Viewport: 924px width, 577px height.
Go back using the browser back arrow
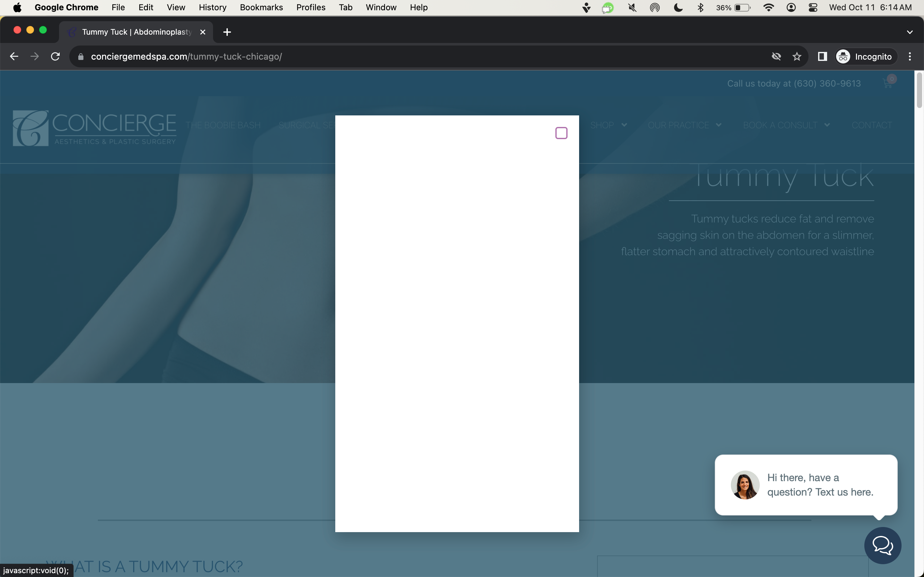(x=14, y=56)
